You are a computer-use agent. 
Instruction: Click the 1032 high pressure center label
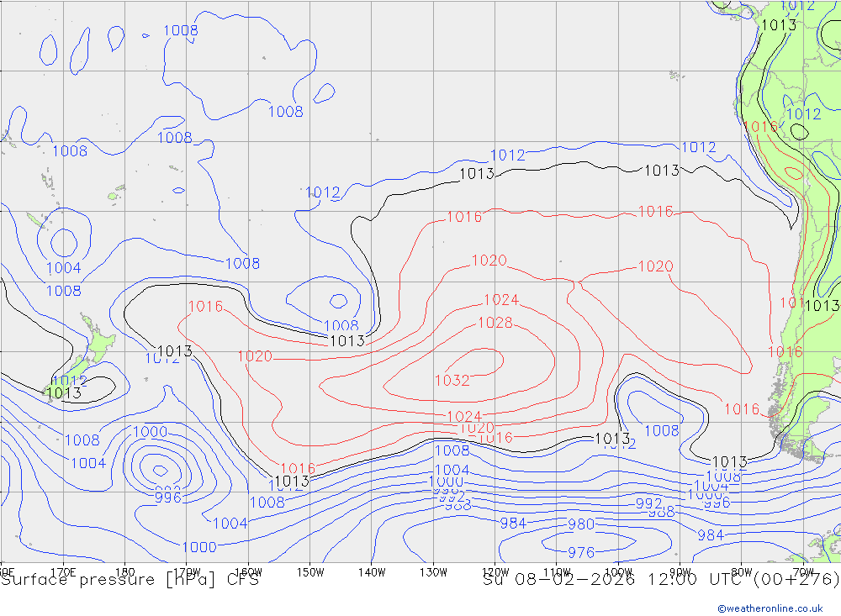tap(452, 380)
